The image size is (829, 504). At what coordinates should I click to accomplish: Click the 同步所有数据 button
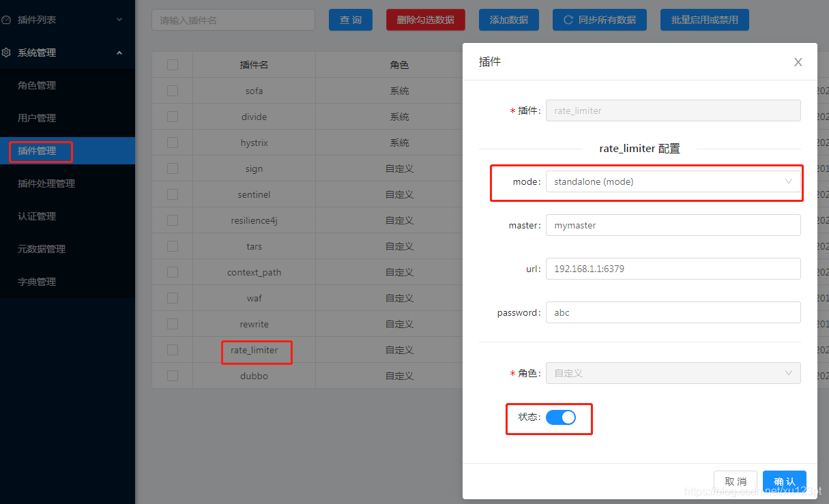[x=600, y=20]
